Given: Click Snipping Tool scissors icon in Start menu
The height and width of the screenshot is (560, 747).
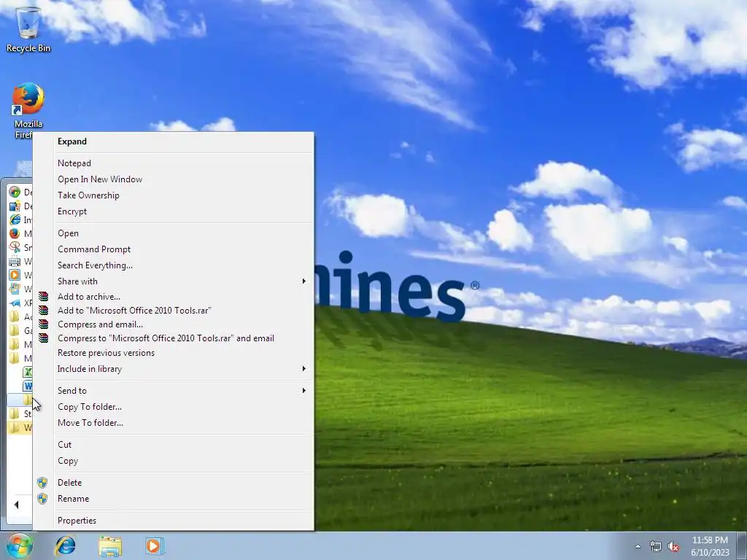Looking at the screenshot, I should click(15, 247).
